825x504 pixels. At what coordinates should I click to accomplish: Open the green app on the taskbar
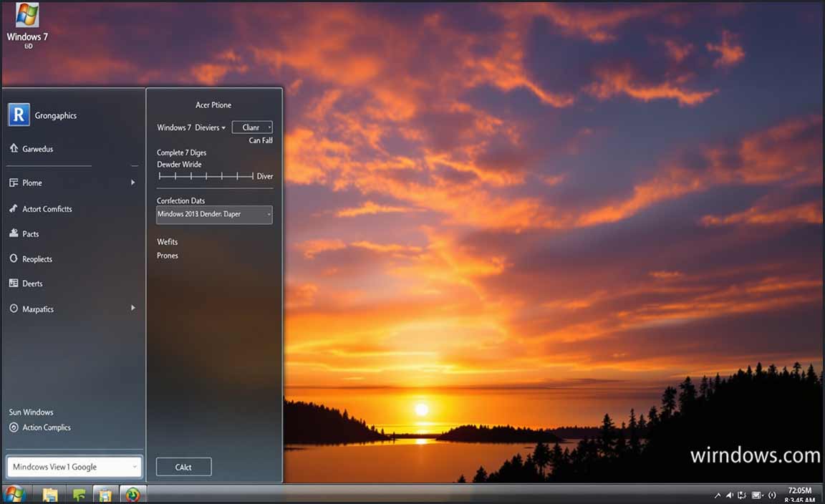(x=79, y=495)
